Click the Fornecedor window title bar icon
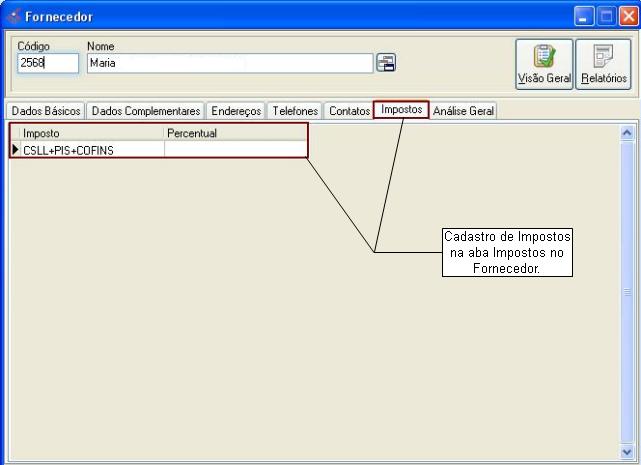 pyautogui.click(x=12, y=17)
